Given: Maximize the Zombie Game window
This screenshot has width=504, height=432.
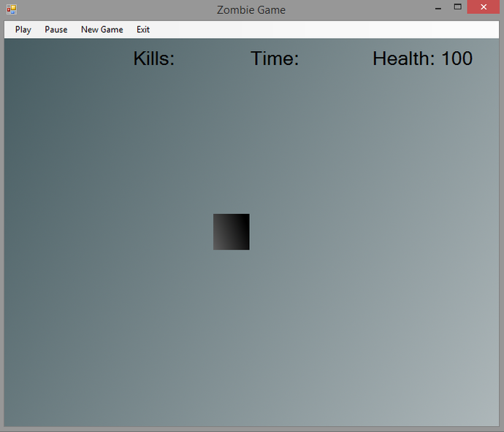Looking at the screenshot, I should click(x=458, y=7).
